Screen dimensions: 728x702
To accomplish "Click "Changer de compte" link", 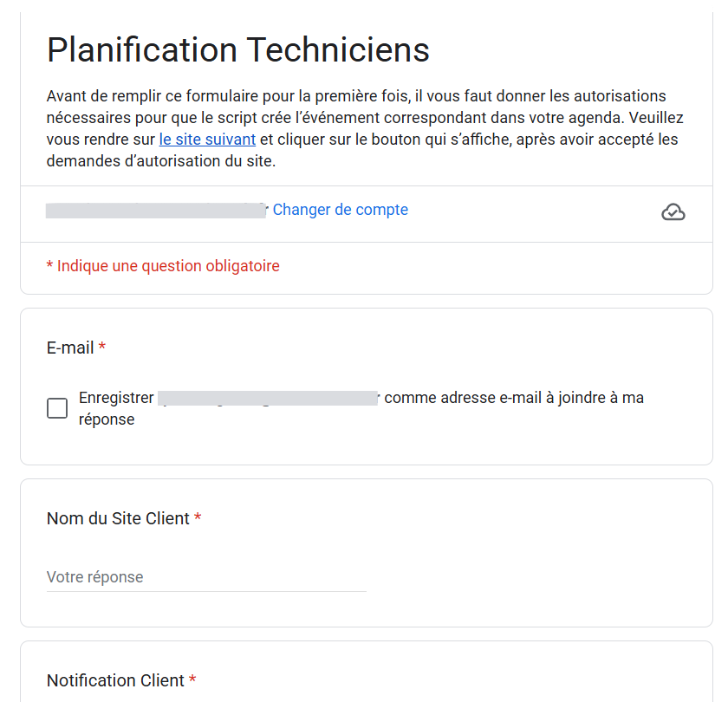I will click(x=341, y=210).
